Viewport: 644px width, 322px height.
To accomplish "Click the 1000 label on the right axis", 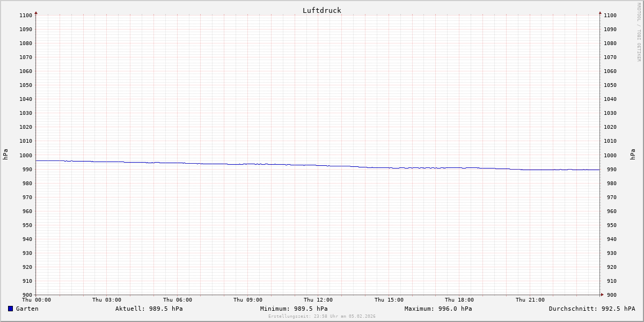I will point(610,155).
